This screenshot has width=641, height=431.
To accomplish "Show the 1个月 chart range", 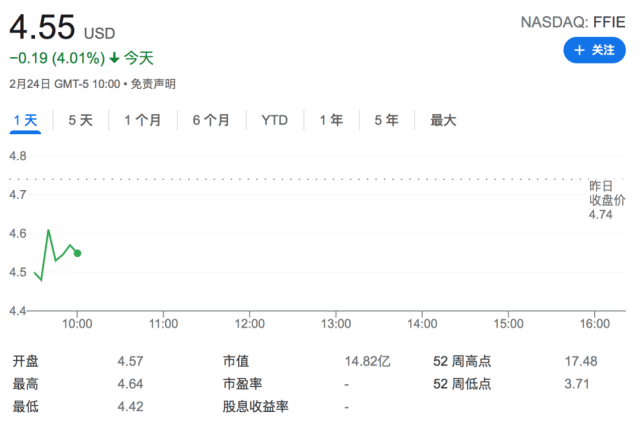I will click(143, 120).
